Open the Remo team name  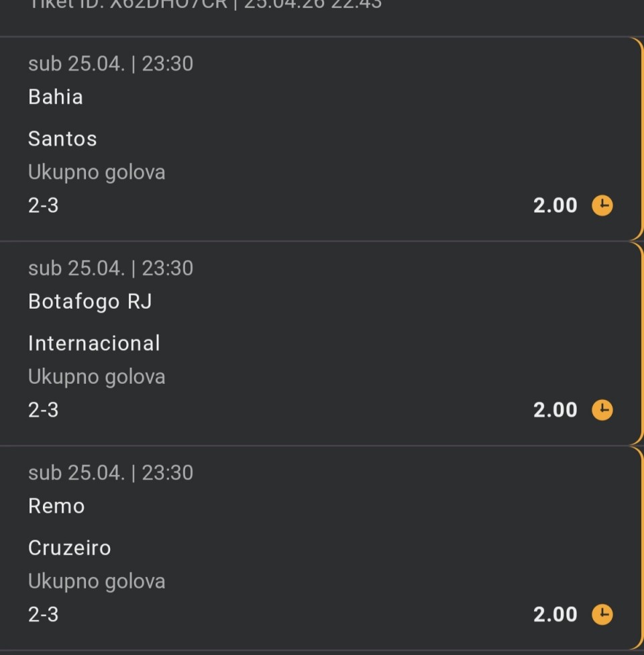[x=56, y=507]
